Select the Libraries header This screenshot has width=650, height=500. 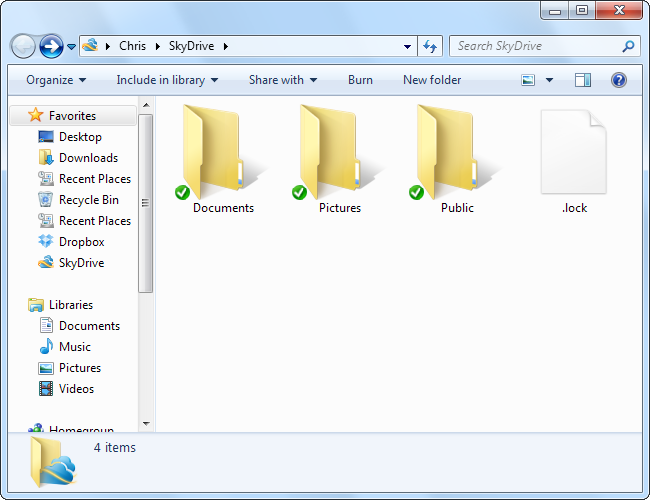71,305
